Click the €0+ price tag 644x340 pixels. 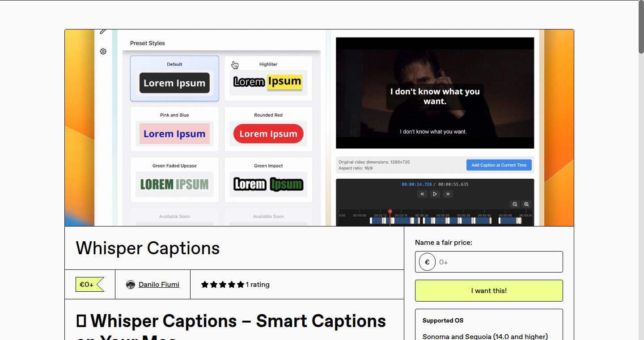[x=89, y=285]
